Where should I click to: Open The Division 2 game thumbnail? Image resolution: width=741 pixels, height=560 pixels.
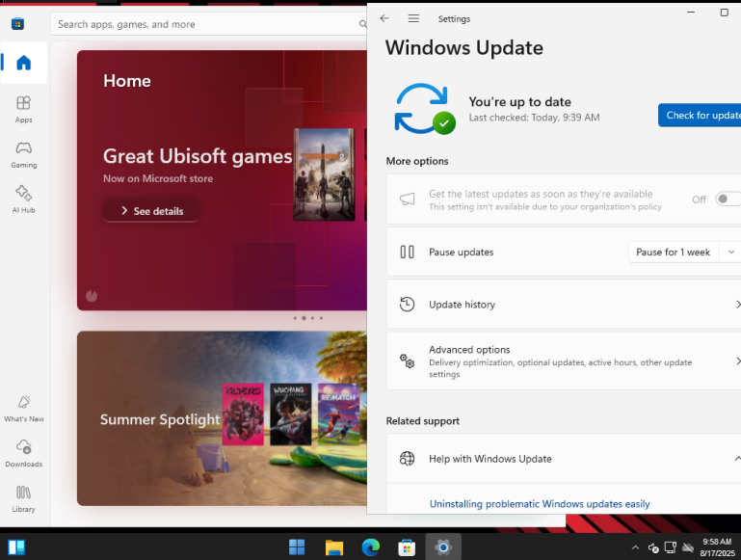324,174
